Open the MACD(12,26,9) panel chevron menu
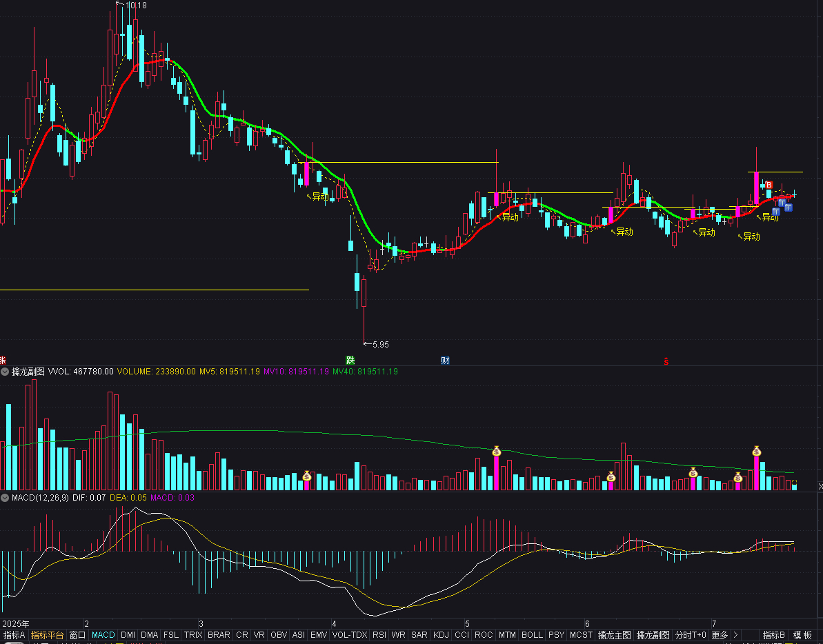Viewport: 823px width, 644px height. [5, 498]
